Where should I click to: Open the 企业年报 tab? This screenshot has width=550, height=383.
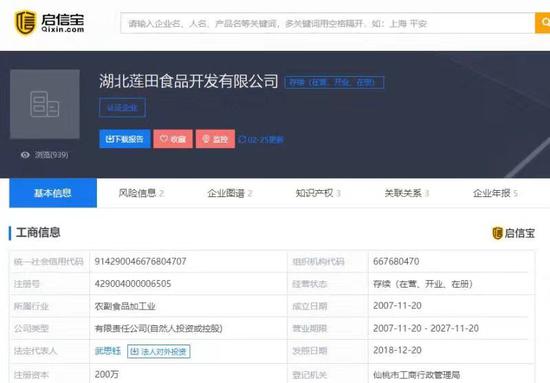click(x=495, y=193)
